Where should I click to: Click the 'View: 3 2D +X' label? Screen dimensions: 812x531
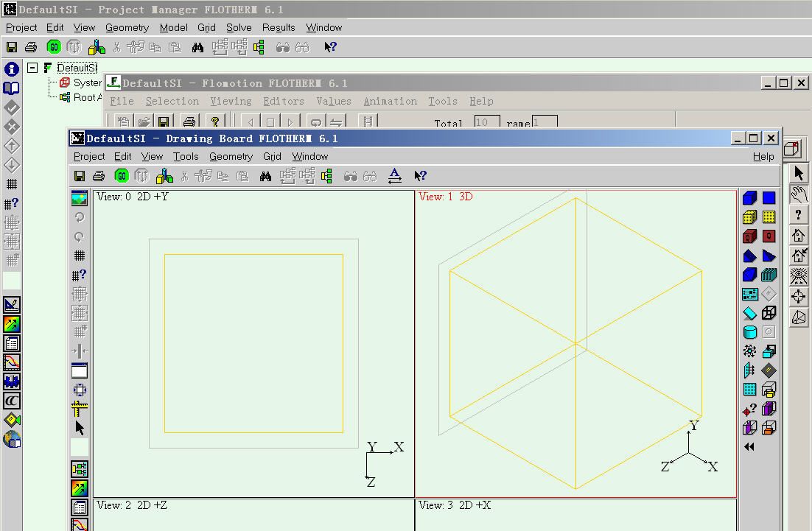pos(454,505)
